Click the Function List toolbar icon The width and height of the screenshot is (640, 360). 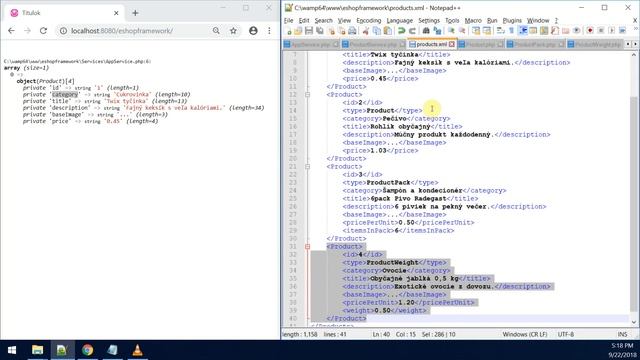(555, 31)
